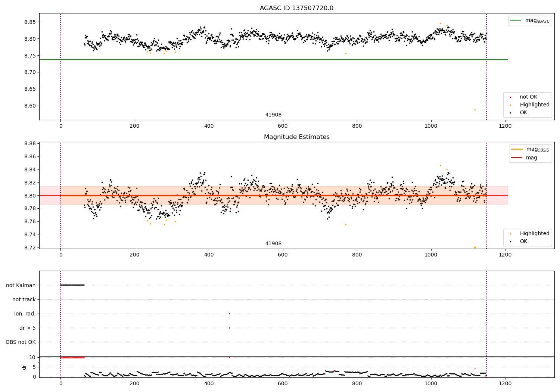Select the 'OK' legend entry in the top plot
Viewport: 560px width, 392px height.
[523, 113]
